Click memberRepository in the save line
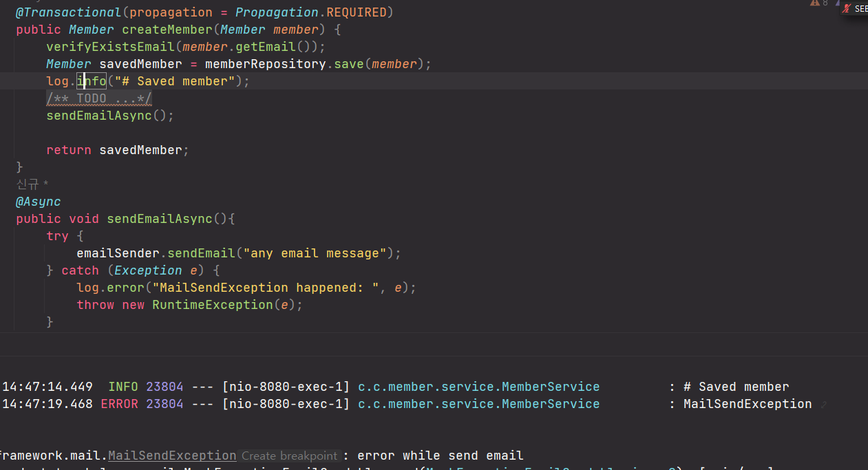Viewport: 868px width, 470px height. point(265,64)
